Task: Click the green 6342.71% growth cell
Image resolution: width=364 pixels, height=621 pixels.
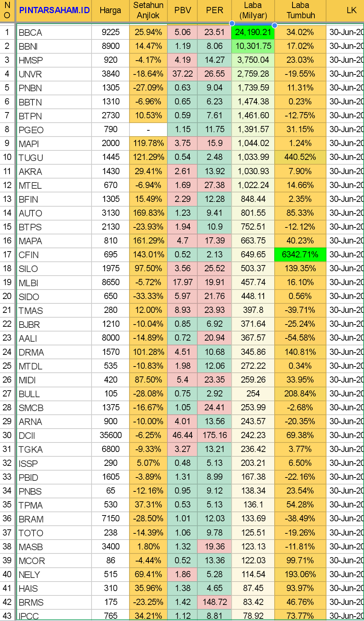Action: [300, 254]
